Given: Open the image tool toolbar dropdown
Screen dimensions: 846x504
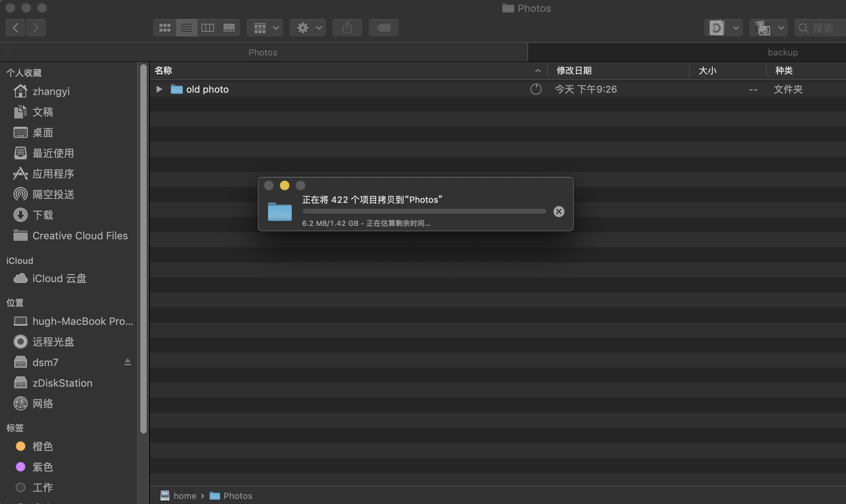Looking at the screenshot, I should [x=769, y=28].
